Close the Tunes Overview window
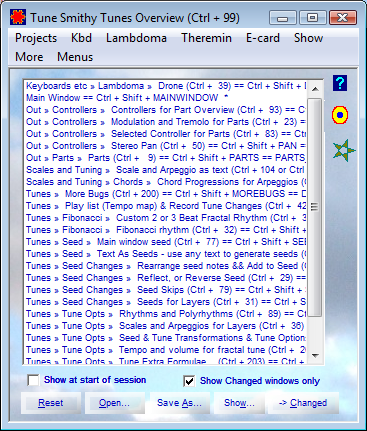 [343, 17]
